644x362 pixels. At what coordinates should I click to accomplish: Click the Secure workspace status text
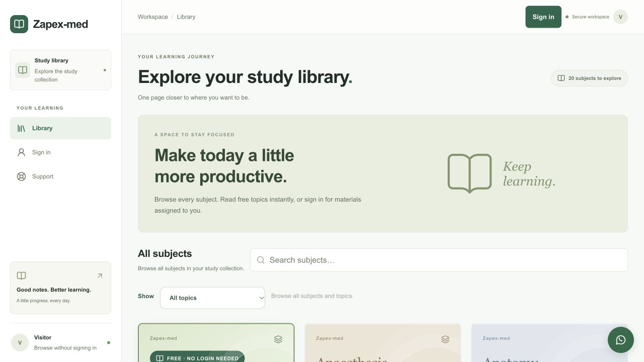point(591,17)
